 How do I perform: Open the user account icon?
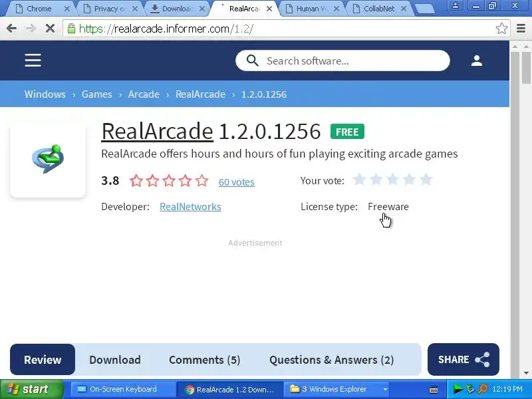477,61
